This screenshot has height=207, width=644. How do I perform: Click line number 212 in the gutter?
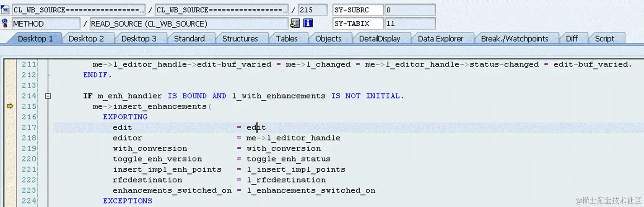tap(29, 75)
